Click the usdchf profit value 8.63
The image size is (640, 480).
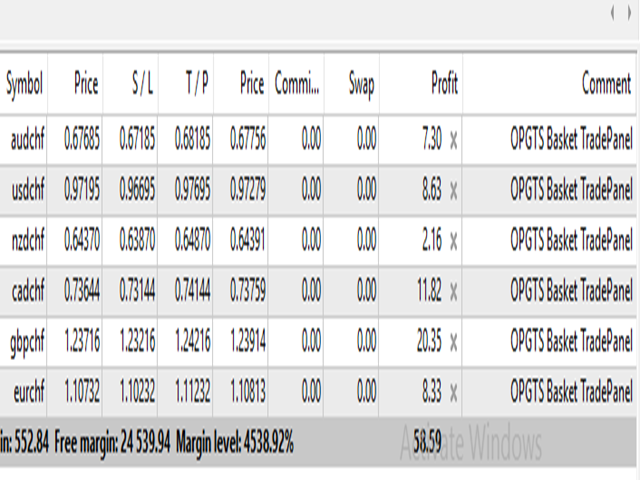coord(432,189)
